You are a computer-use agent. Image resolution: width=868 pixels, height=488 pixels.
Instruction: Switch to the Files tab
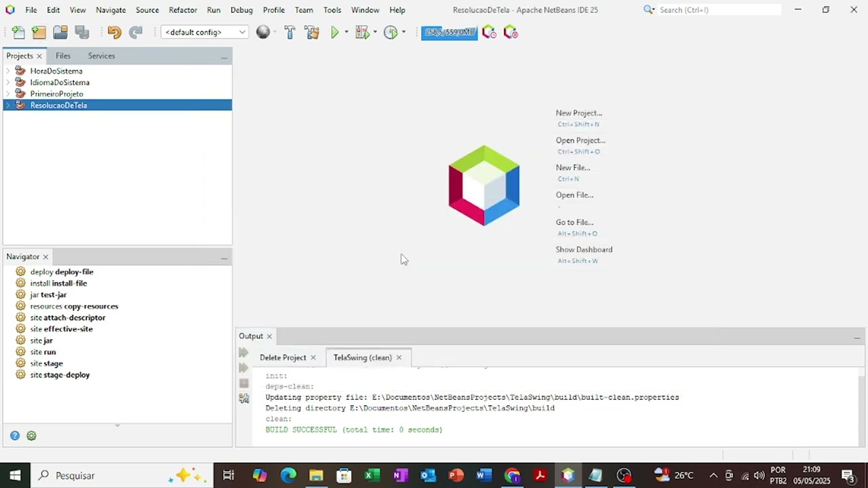tap(63, 56)
